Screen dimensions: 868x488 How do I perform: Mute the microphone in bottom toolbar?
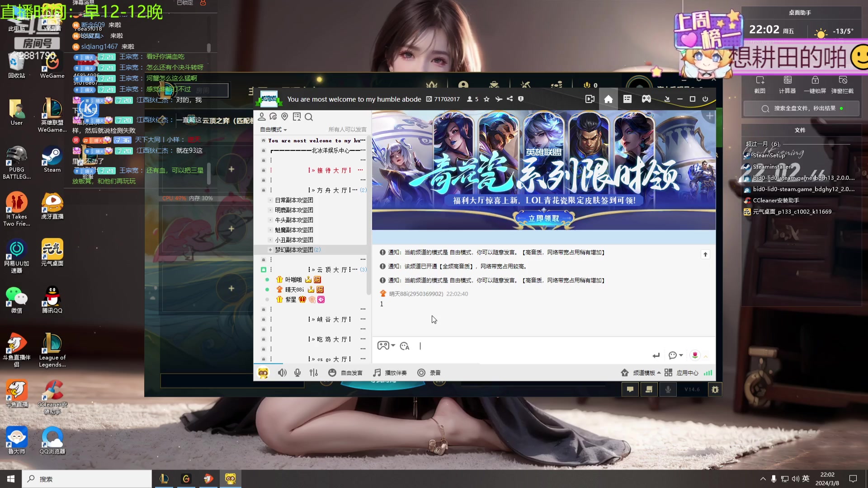297,372
